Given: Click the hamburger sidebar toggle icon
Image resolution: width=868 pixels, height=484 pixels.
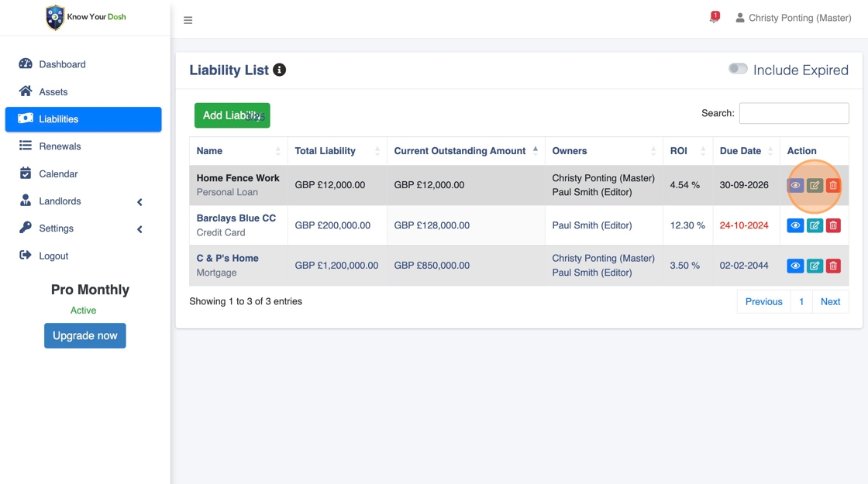Looking at the screenshot, I should coord(188,20).
